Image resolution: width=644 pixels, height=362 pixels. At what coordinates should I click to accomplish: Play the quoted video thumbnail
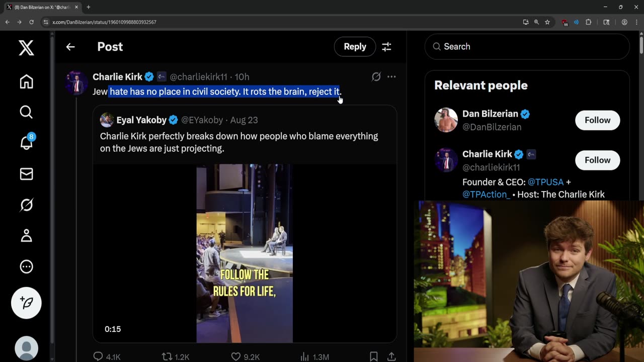tap(245, 253)
